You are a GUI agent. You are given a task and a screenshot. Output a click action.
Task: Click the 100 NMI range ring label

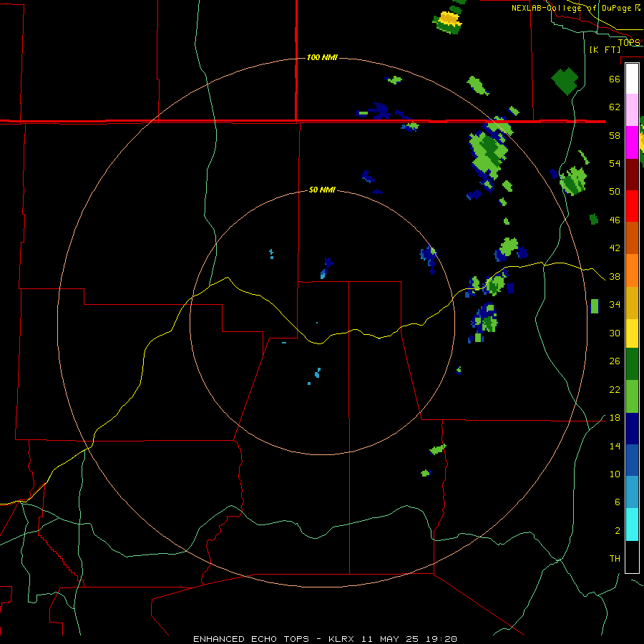coord(322,57)
